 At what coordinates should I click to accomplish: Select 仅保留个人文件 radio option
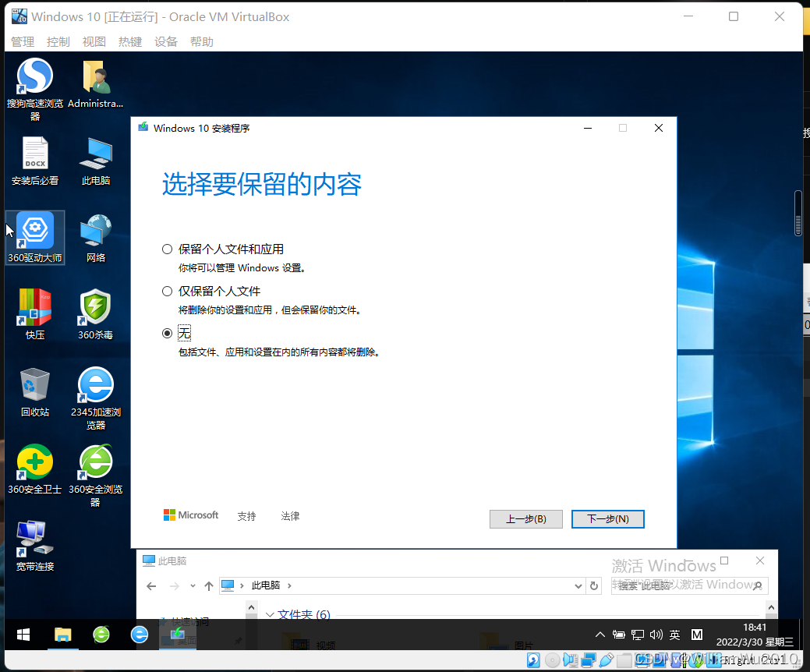pyautogui.click(x=167, y=292)
